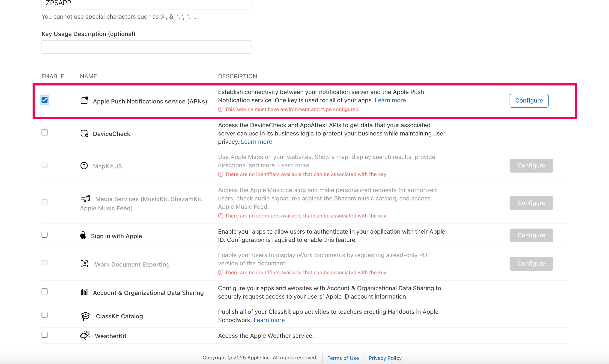Open Learn more link for APNs
This screenshot has width=609, height=364.
pyautogui.click(x=390, y=100)
